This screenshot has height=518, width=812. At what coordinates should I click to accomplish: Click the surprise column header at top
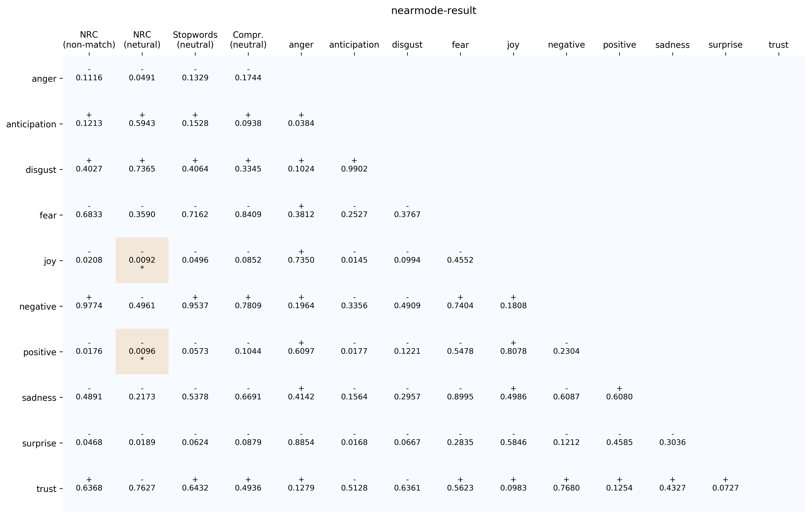pyautogui.click(x=725, y=45)
